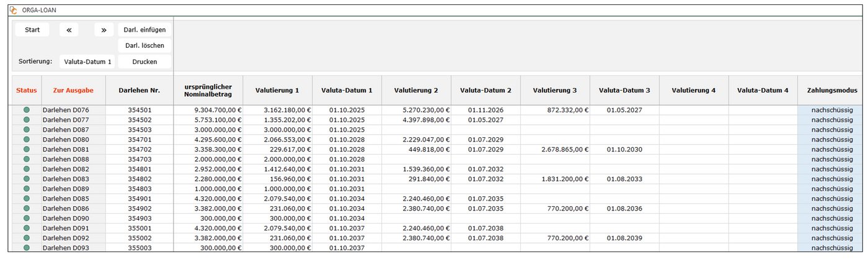Delete loan using Darl. löschen button
The image size is (868, 259).
pos(144,45)
